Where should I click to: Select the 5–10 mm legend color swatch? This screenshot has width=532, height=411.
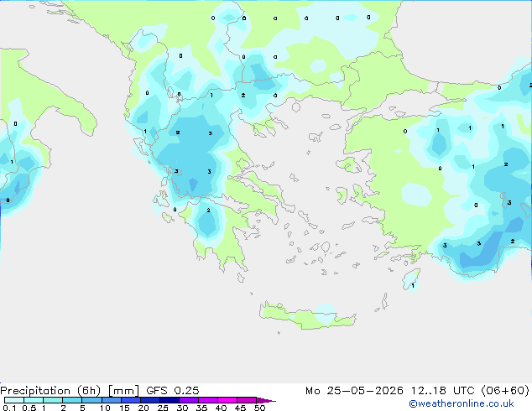point(91,400)
